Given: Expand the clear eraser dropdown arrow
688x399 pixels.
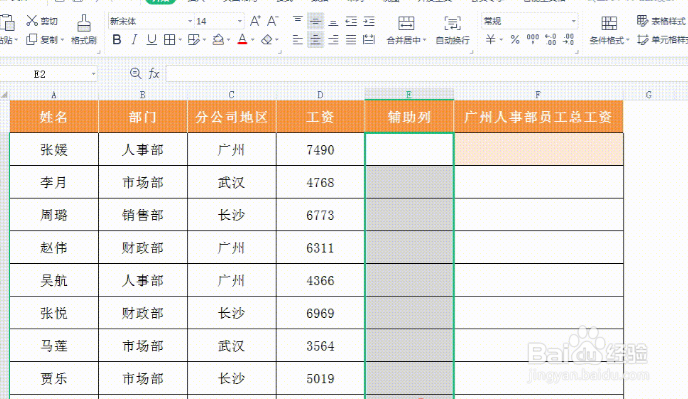Looking at the screenshot, I should [x=277, y=40].
